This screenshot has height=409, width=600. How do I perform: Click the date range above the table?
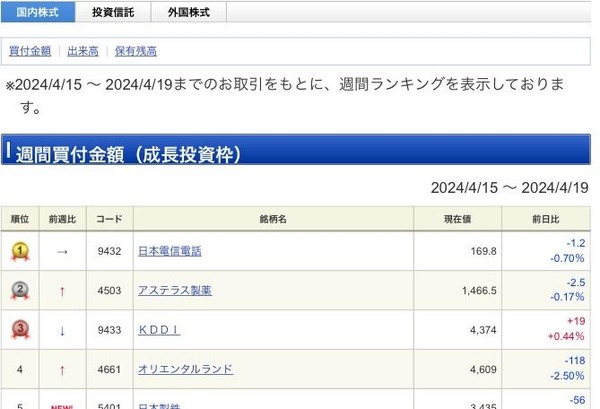coord(509,188)
